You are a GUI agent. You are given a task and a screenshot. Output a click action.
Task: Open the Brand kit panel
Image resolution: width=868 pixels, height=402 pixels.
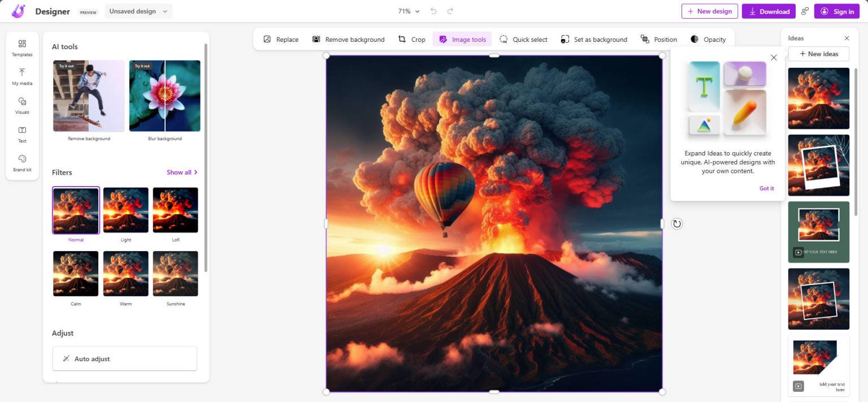[22, 163]
